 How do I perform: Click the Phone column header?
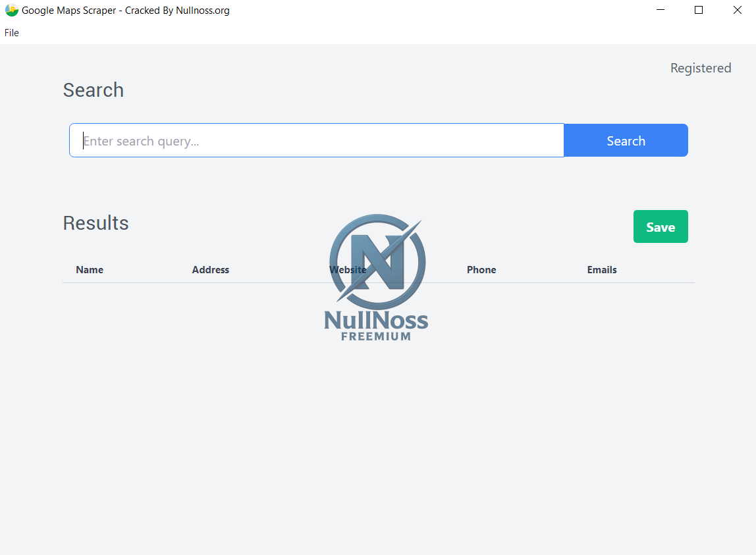click(481, 270)
